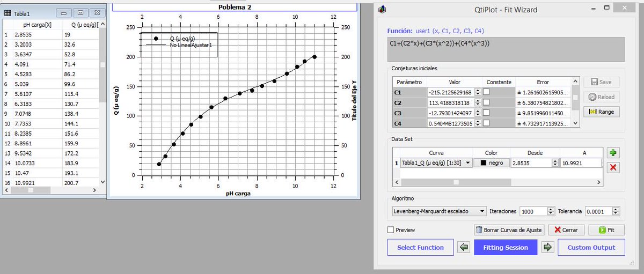Click the red X remove dataset icon
The height and width of the screenshot is (274, 644).
pos(613,167)
